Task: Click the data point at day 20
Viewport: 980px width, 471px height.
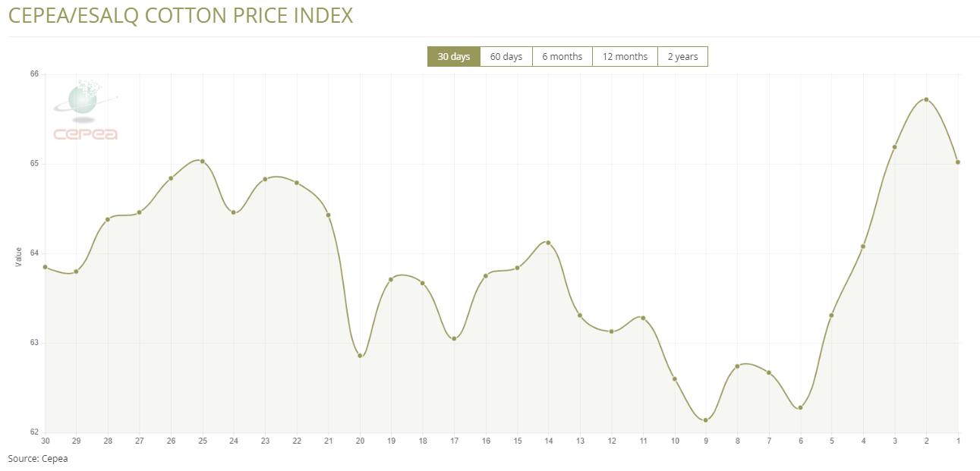Action: (x=360, y=356)
